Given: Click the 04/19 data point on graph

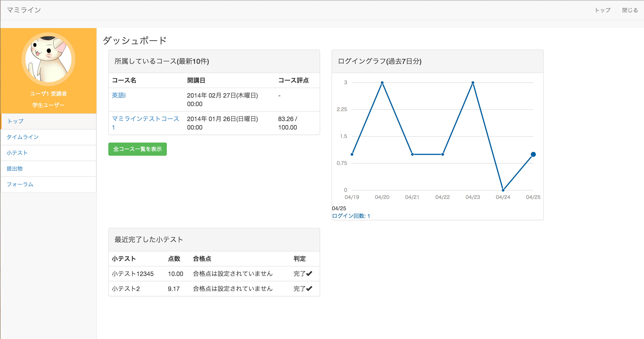Looking at the screenshot, I should (x=352, y=154).
